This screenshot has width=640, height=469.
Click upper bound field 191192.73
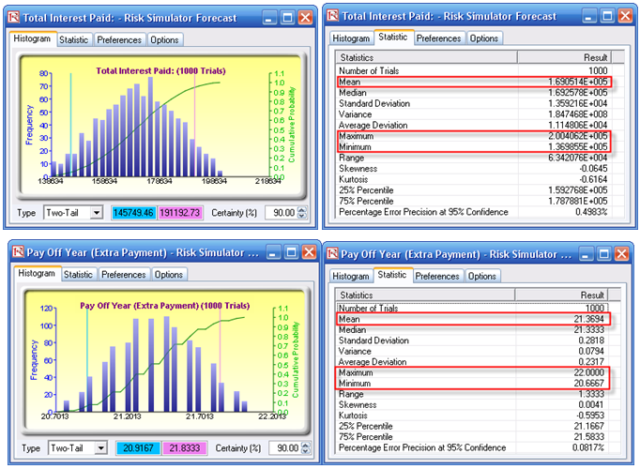tap(180, 213)
